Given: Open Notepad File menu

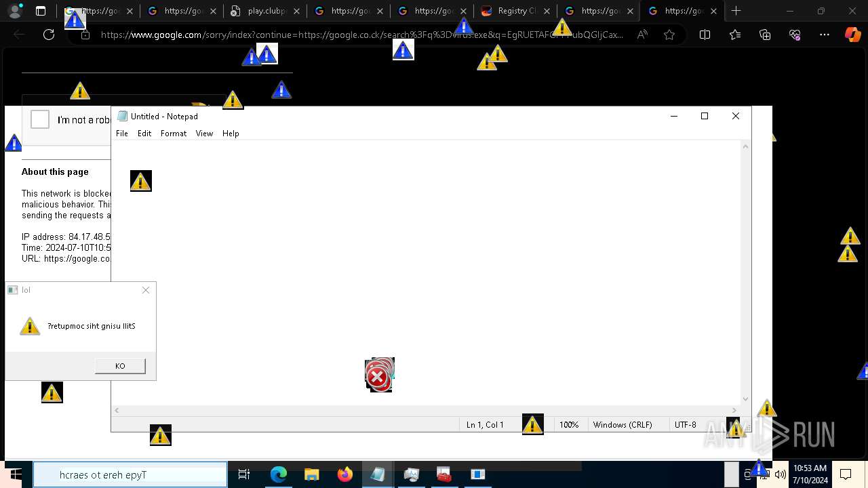Looking at the screenshot, I should pyautogui.click(x=122, y=134).
